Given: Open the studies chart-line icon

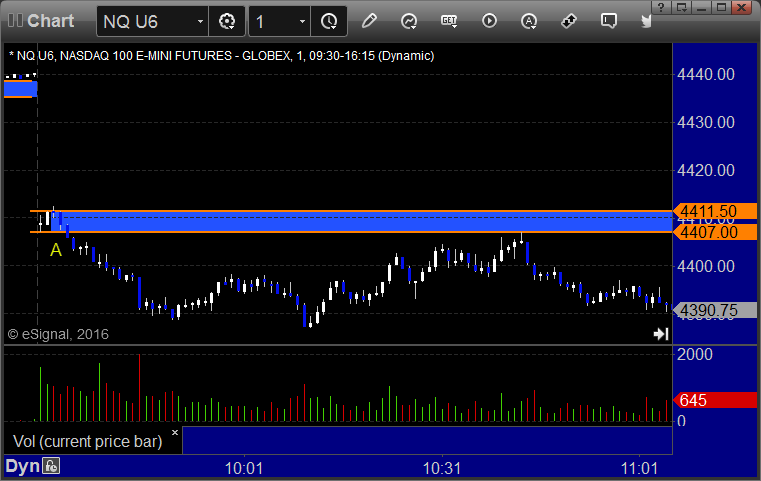Looking at the screenshot, I should tap(409, 21).
